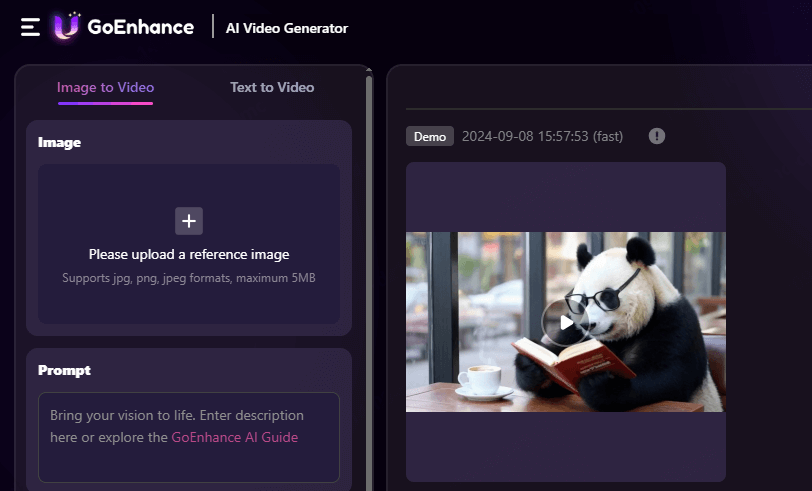Switch to the Text to Video tab
Viewport: 812px width, 491px height.
pos(272,88)
